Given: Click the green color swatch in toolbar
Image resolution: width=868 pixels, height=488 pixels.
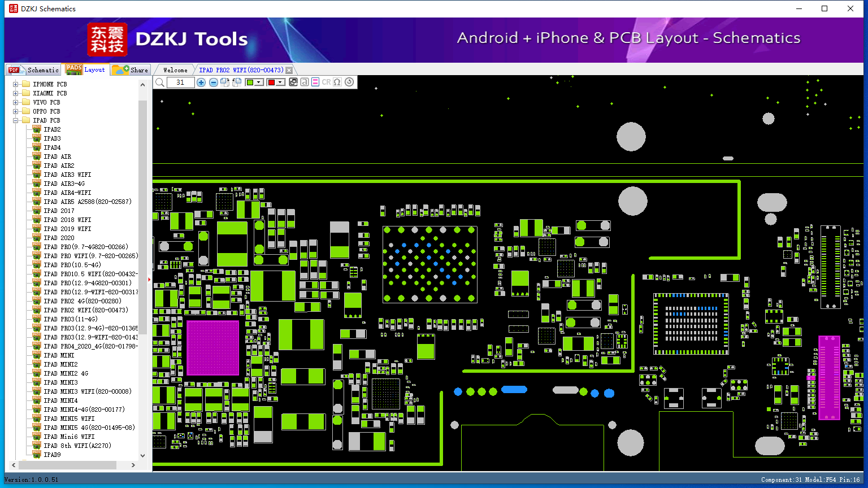Looking at the screenshot, I should click(x=250, y=82).
